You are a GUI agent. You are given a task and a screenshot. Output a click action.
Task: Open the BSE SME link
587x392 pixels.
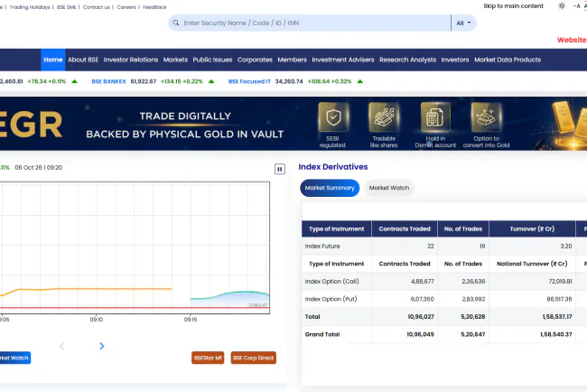tap(66, 7)
